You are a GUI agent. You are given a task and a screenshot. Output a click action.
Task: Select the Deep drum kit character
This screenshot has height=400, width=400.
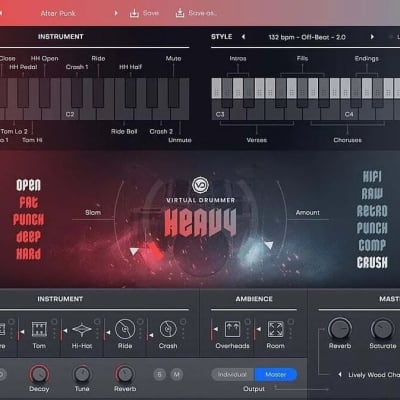29,237
